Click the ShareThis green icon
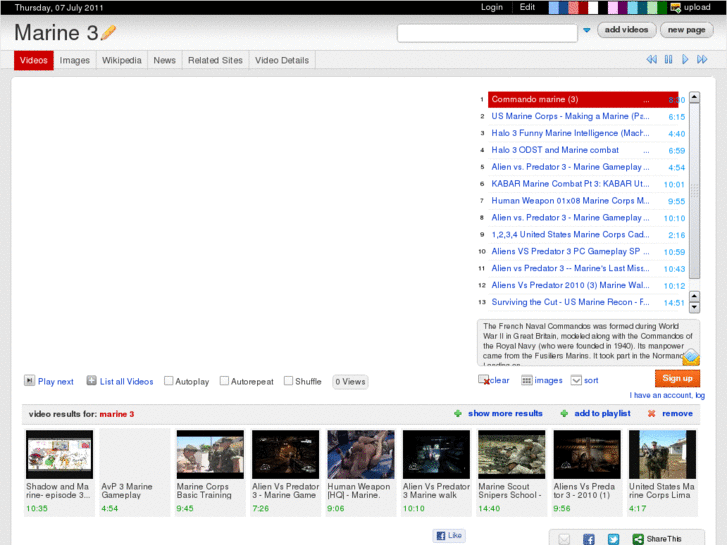727x545 pixels. pos(638,539)
